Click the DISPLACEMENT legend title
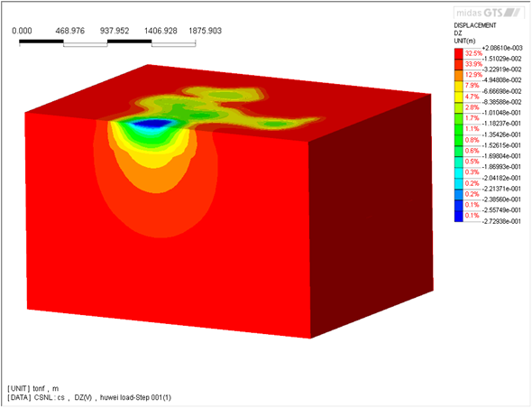This screenshot has height=408, width=532. pos(475,25)
